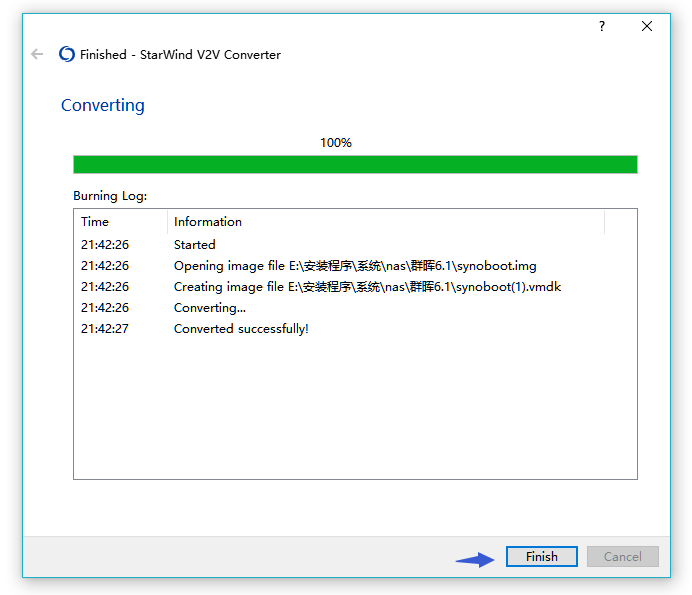This screenshot has height=595, width=692.
Task: Click the back arrow icon
Action: (x=37, y=54)
